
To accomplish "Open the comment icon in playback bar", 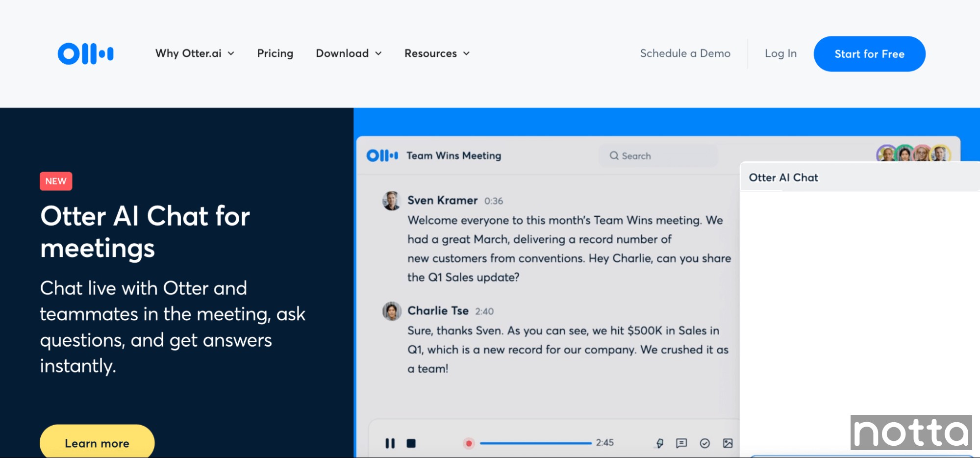I will 681,443.
